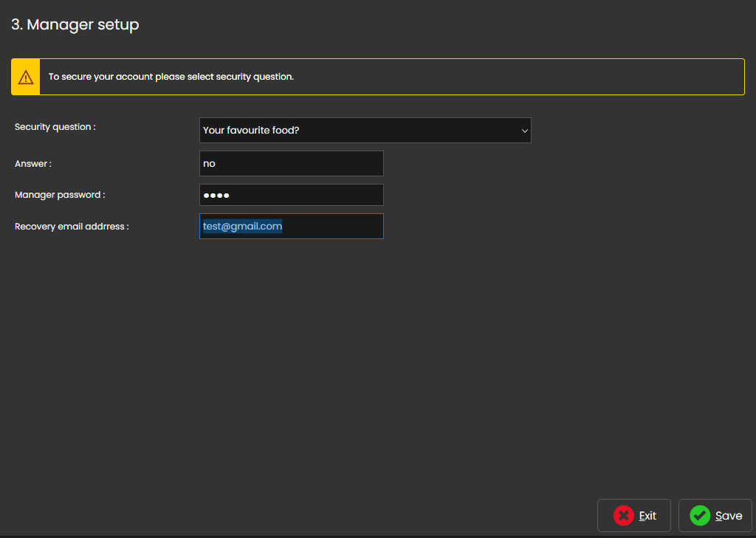Click the red X icon on Exit

(623, 516)
